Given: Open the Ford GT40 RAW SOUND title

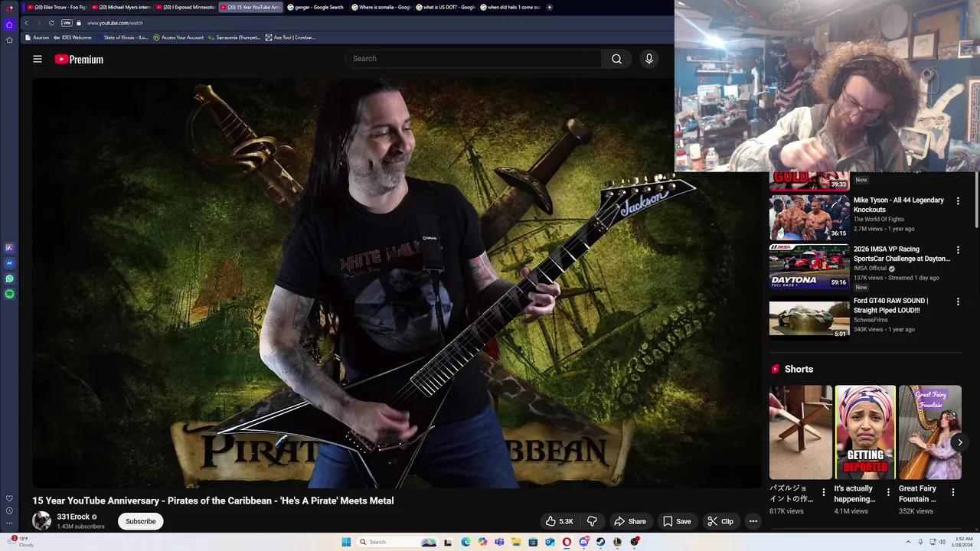Looking at the screenshot, I should [x=892, y=305].
